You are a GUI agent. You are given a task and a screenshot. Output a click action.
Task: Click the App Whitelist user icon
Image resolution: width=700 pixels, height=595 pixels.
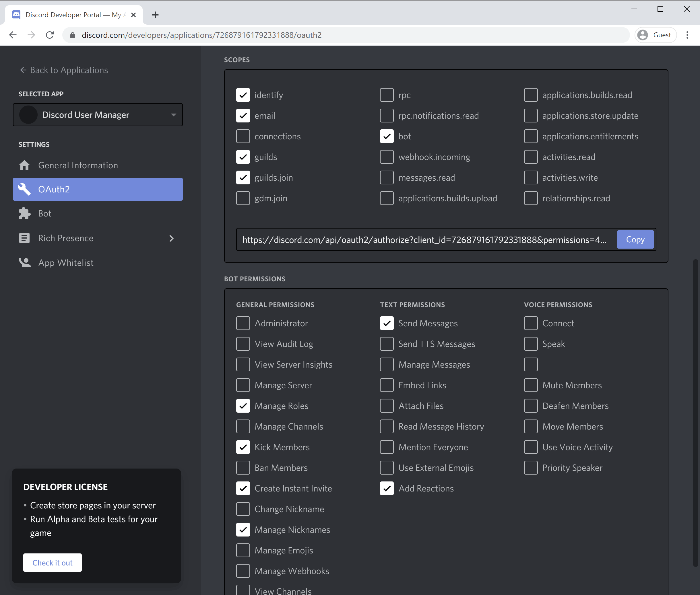click(24, 263)
